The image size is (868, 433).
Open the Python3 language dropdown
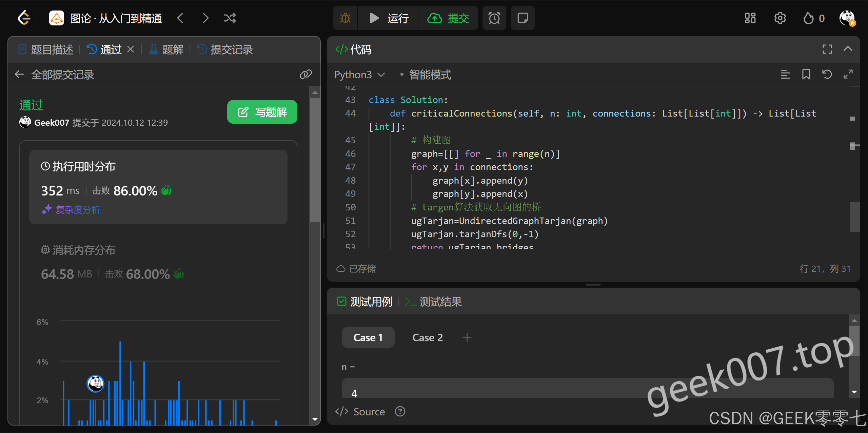(359, 75)
